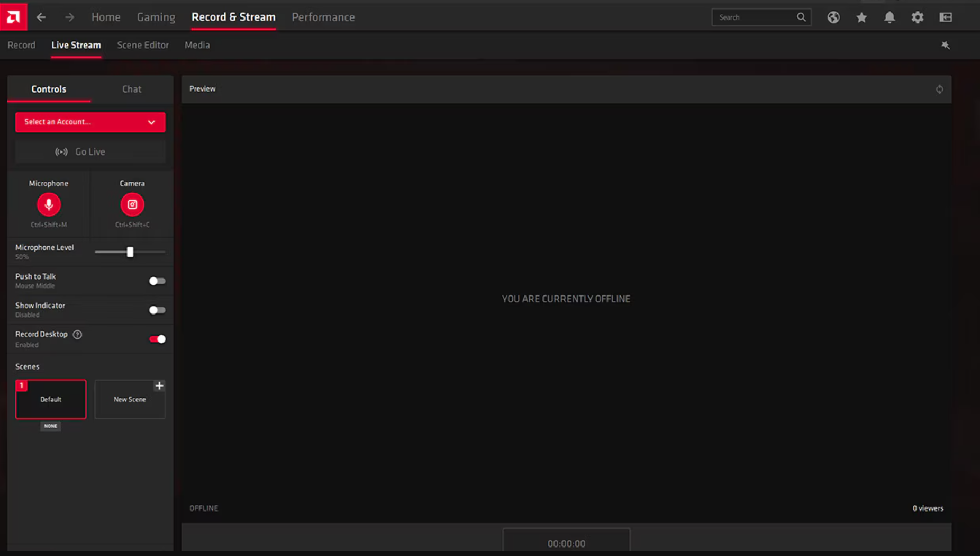
Task: Navigate back with the left arrow
Action: 41,17
